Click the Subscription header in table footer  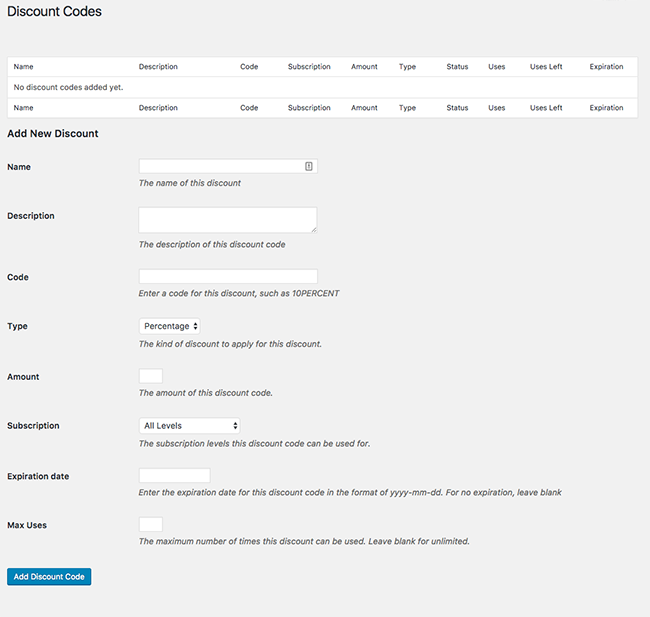[309, 108]
